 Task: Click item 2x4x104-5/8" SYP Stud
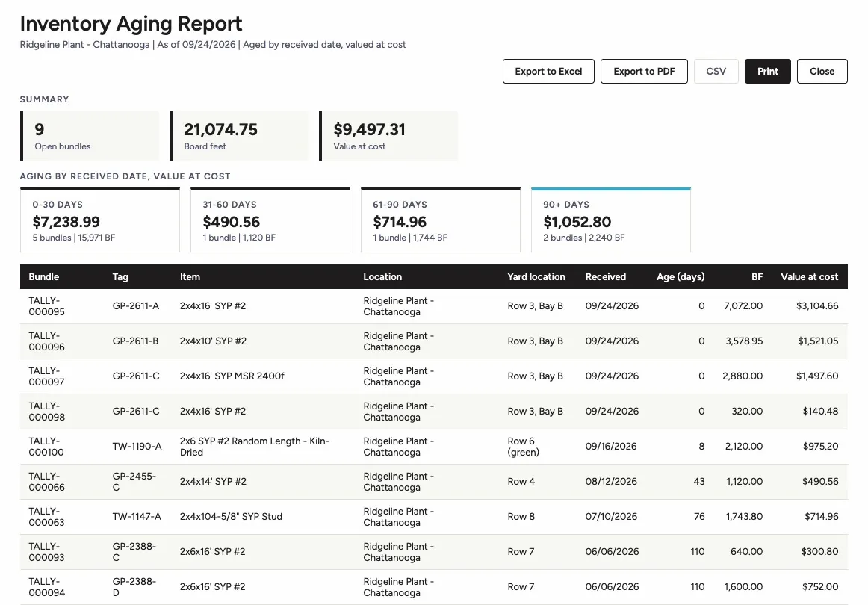231,516
